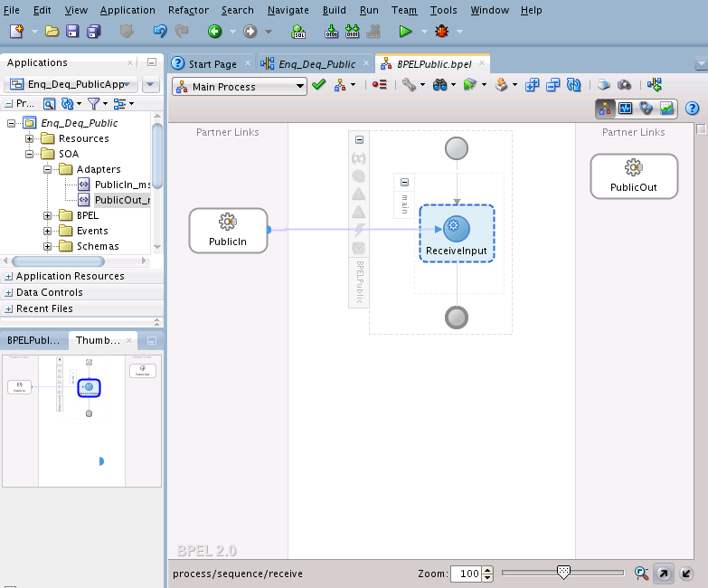Open the Enq_Deq_PublicApp application dropdown
The width and height of the screenshot is (708, 588).
71,84
